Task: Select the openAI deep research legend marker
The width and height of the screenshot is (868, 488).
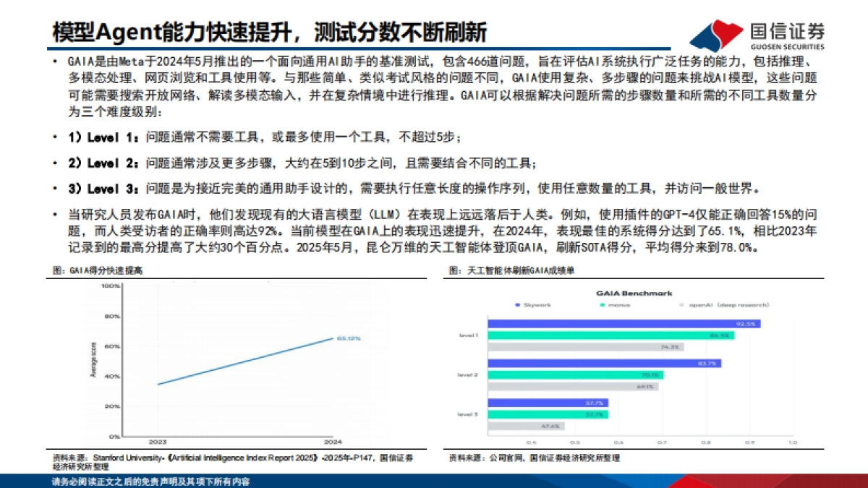Action: click(680, 304)
